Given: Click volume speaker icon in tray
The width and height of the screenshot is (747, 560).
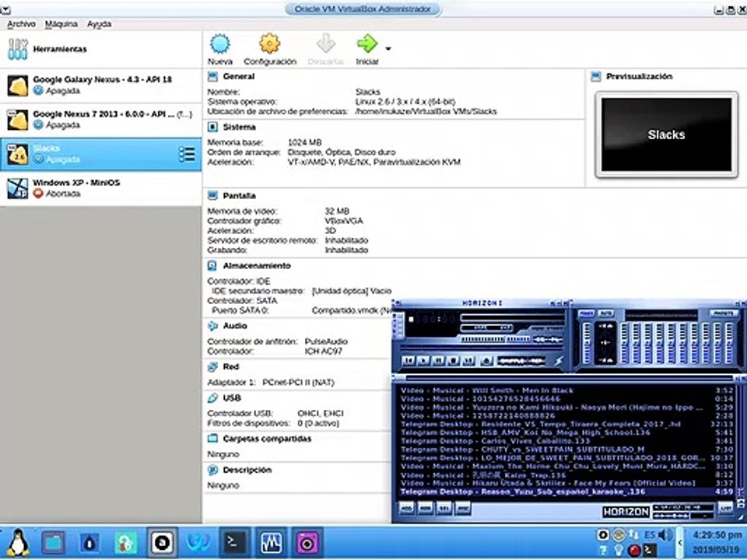Looking at the screenshot, I should pos(665,535).
